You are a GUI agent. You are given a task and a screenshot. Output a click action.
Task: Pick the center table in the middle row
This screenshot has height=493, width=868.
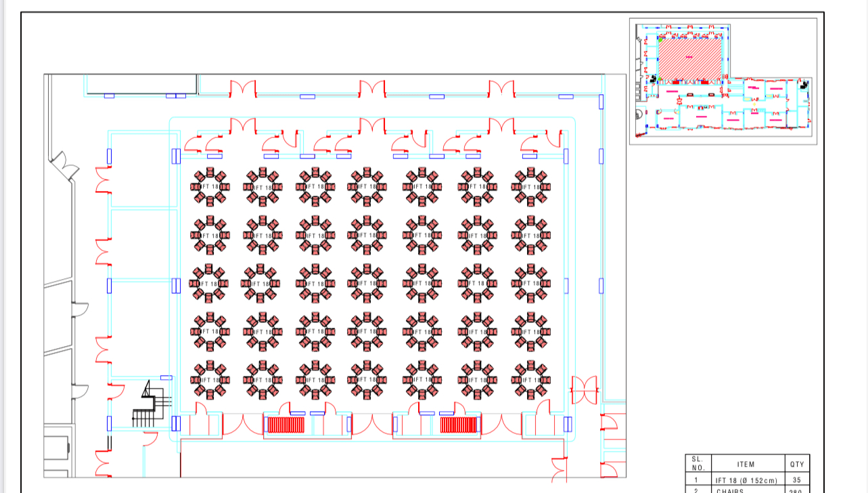[369, 283]
